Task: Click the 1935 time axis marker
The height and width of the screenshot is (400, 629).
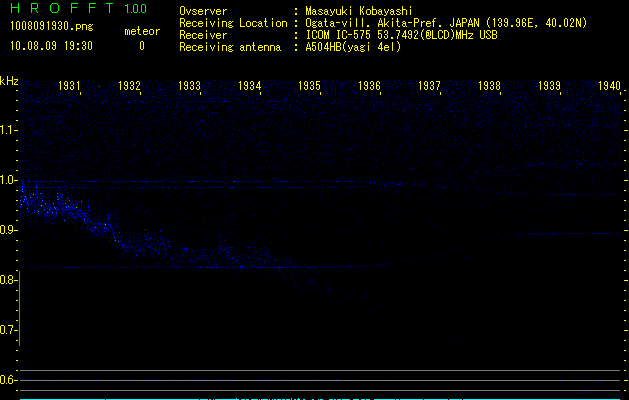Action: click(309, 86)
